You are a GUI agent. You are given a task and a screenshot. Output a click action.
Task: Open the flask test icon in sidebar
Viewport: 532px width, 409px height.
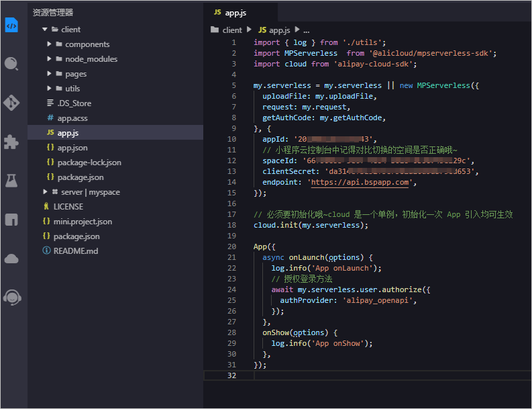tap(11, 181)
